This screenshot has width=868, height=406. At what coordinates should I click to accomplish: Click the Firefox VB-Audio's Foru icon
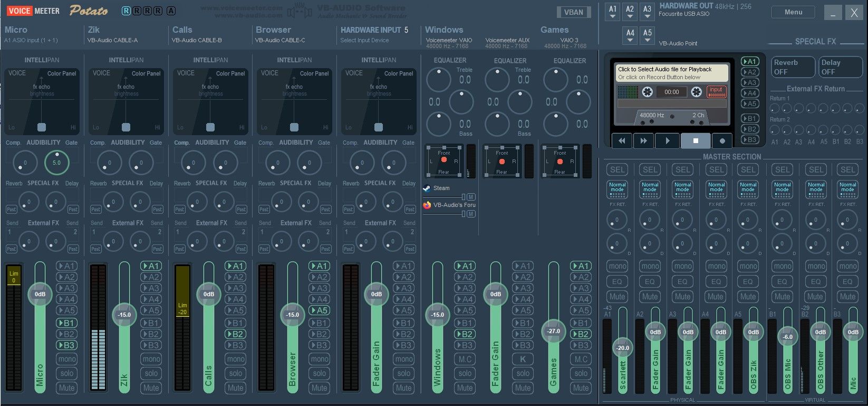click(427, 205)
